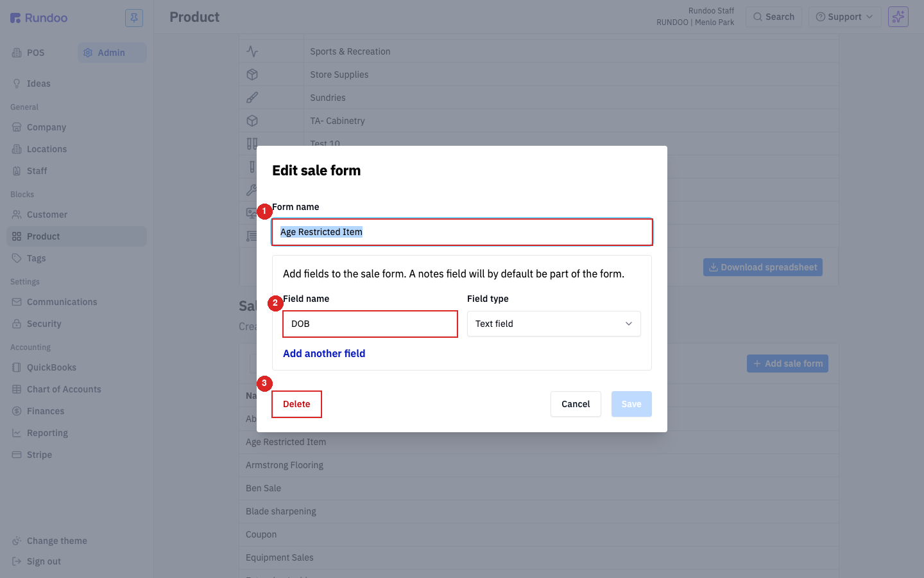
Task: Select Coupon sale form row
Action: (x=539, y=534)
